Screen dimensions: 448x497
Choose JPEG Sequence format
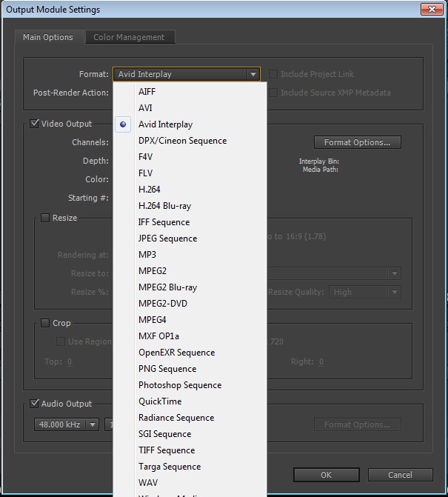(190, 239)
